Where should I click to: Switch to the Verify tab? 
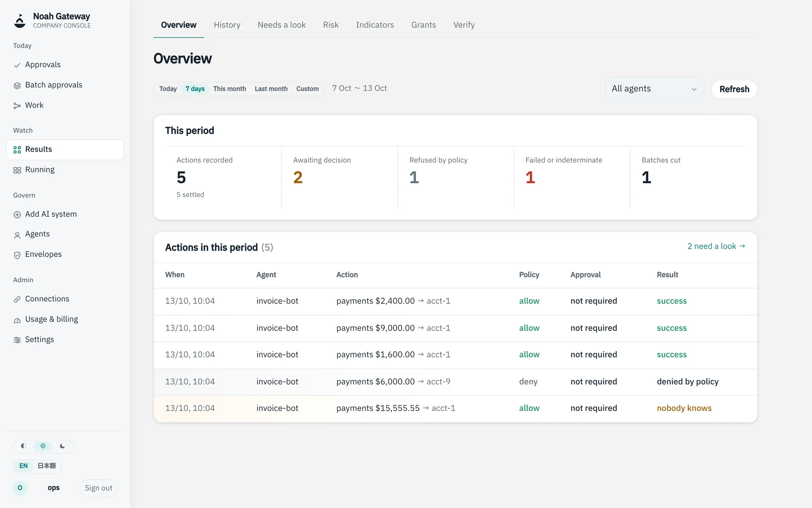464,25
